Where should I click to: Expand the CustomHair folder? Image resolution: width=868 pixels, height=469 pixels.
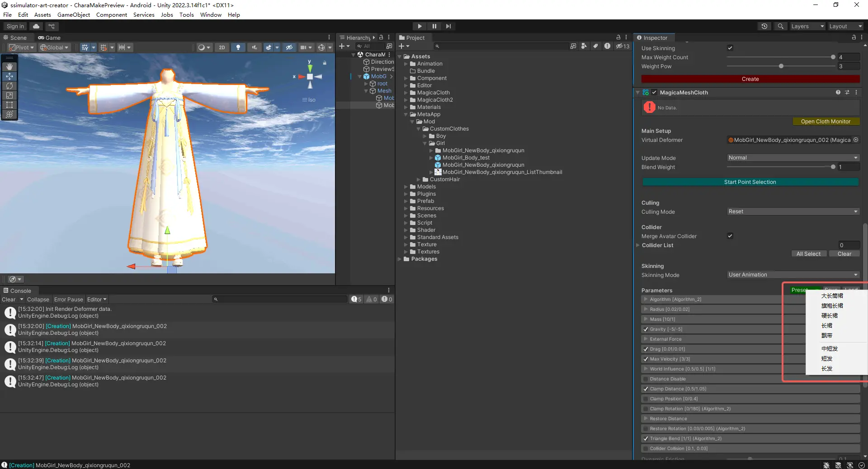click(x=419, y=179)
